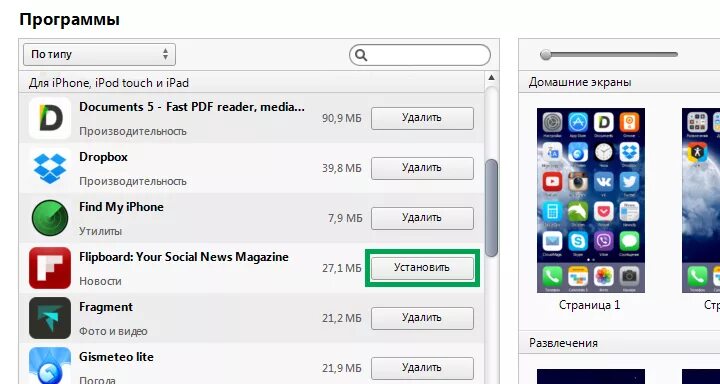Select the Twitter icon on Страница 1

point(629,182)
